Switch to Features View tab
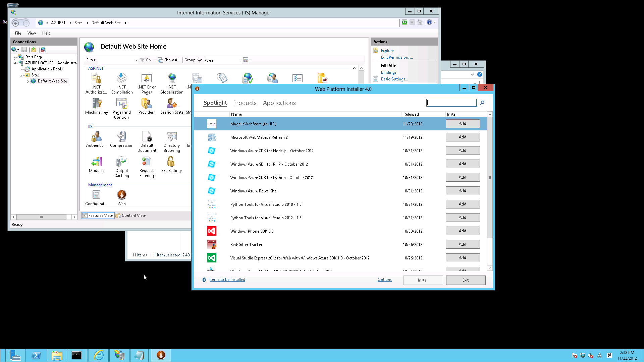The height and width of the screenshot is (362, 644). pyautogui.click(x=98, y=216)
